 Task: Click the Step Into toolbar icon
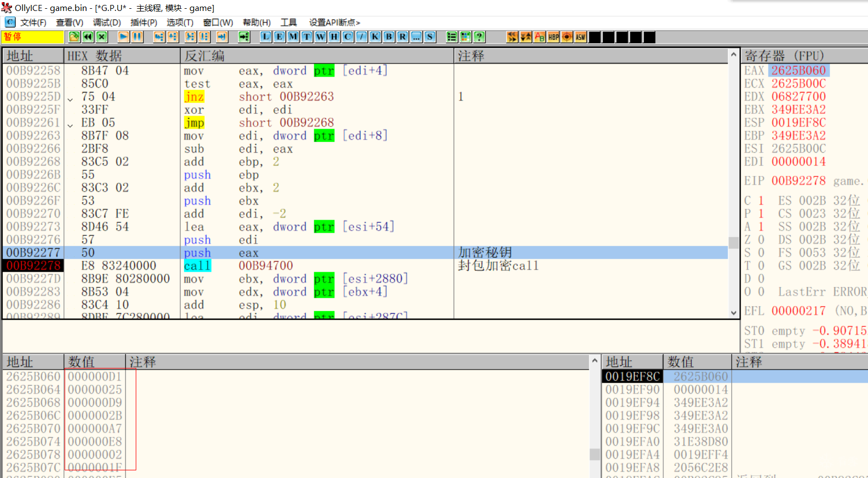(159, 37)
